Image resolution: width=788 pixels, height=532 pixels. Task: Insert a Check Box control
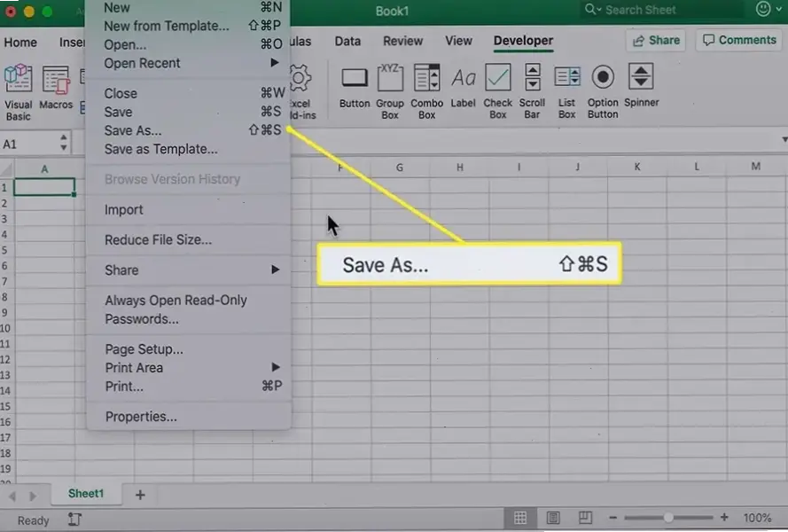[x=497, y=91]
